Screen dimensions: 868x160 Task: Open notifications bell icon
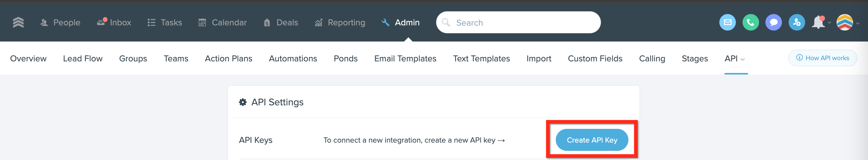pyautogui.click(x=819, y=23)
